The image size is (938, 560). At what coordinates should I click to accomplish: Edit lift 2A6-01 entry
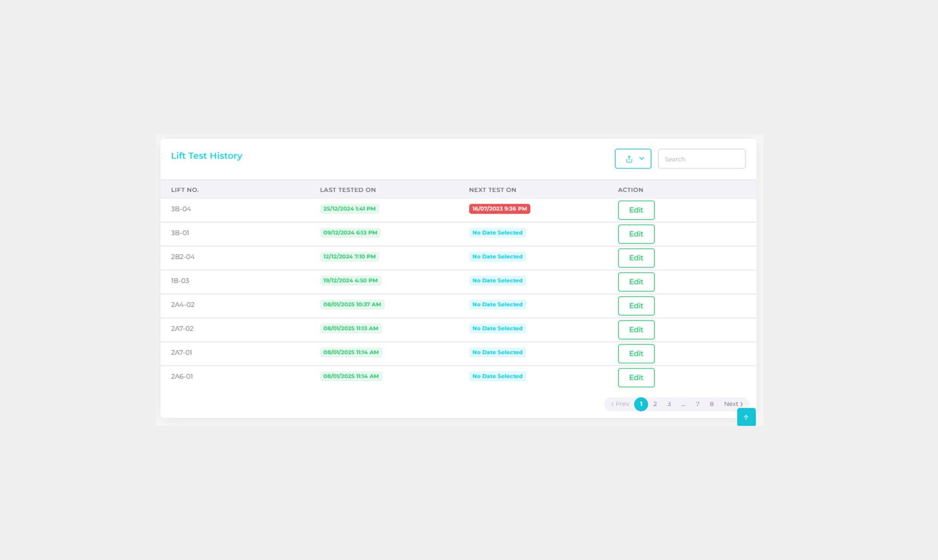[x=636, y=377]
